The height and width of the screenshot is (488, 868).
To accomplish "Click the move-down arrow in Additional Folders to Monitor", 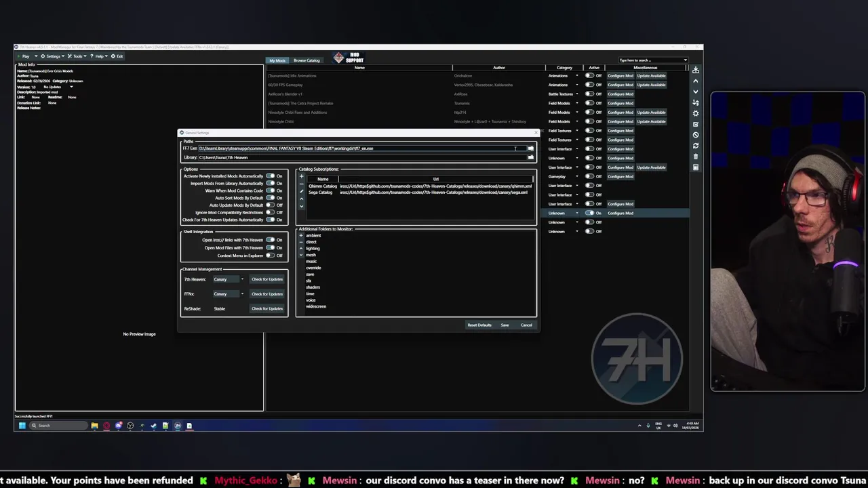I will (x=301, y=256).
